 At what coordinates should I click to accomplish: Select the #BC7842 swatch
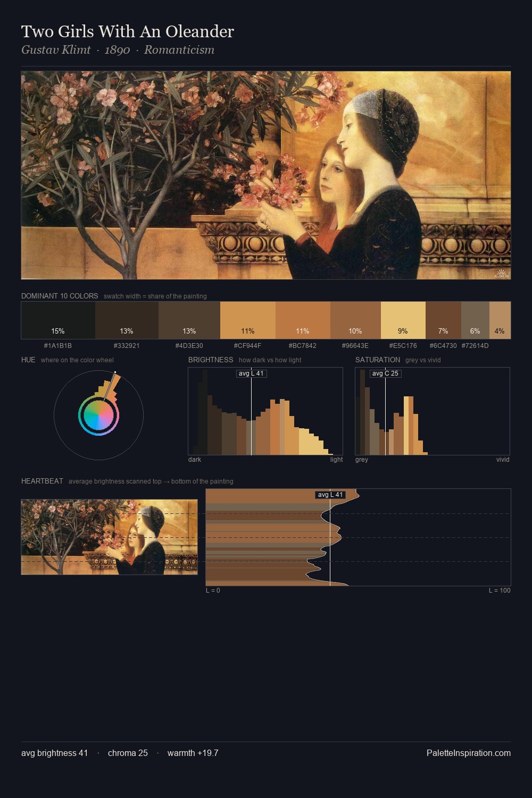point(303,320)
